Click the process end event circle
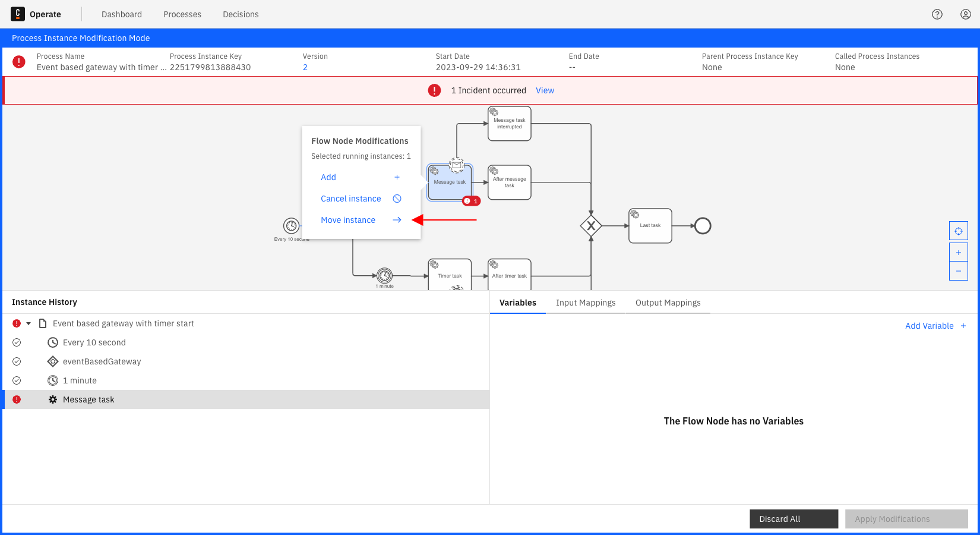The image size is (980, 535). 703,226
